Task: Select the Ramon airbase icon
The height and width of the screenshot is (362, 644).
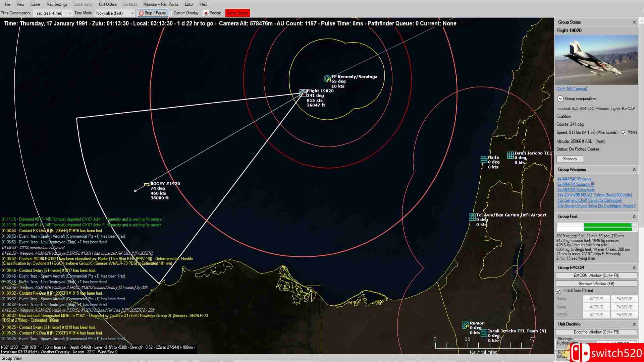Action: [x=466, y=325]
